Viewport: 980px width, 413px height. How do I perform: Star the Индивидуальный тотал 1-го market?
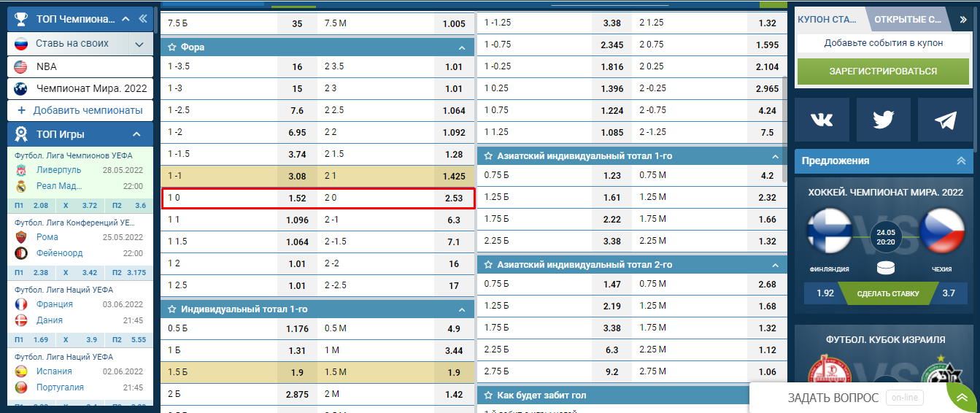click(172, 309)
